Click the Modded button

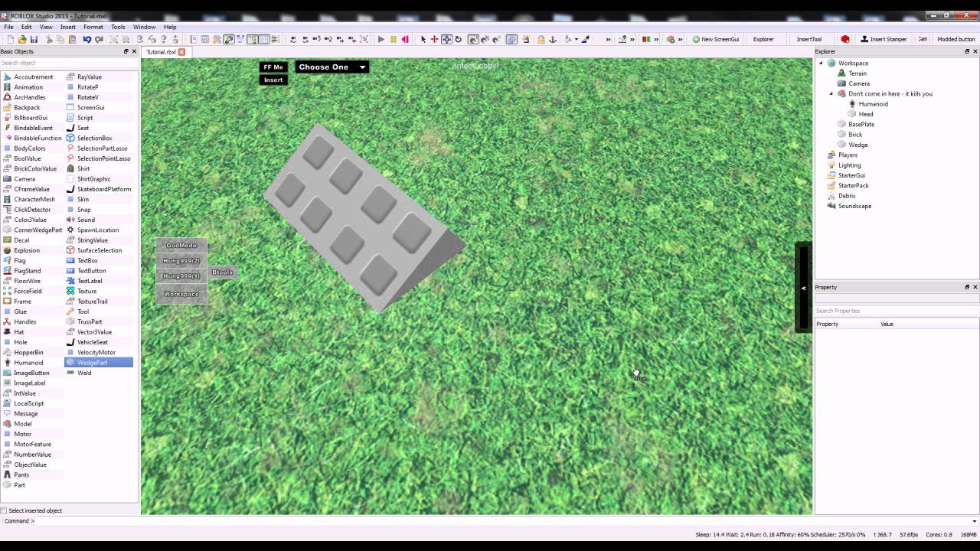tap(956, 39)
